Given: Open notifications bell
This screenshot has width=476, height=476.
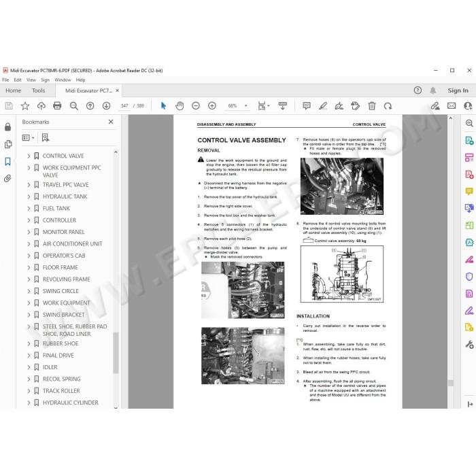Looking at the screenshot, I should pos(433,90).
